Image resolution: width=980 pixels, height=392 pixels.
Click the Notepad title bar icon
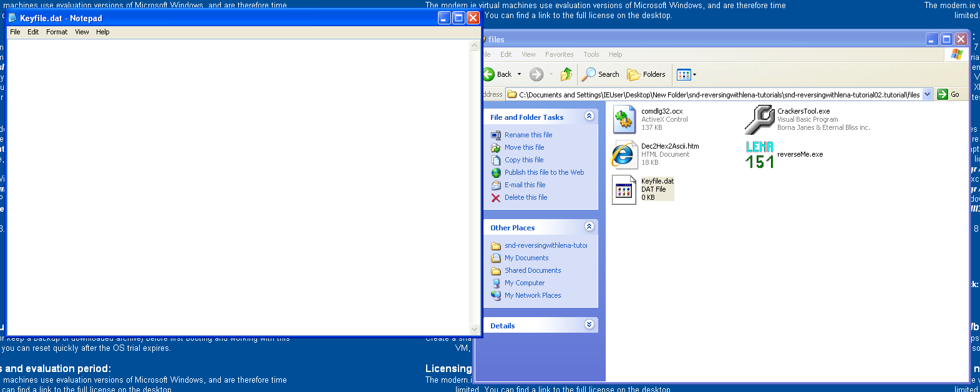tap(12, 18)
